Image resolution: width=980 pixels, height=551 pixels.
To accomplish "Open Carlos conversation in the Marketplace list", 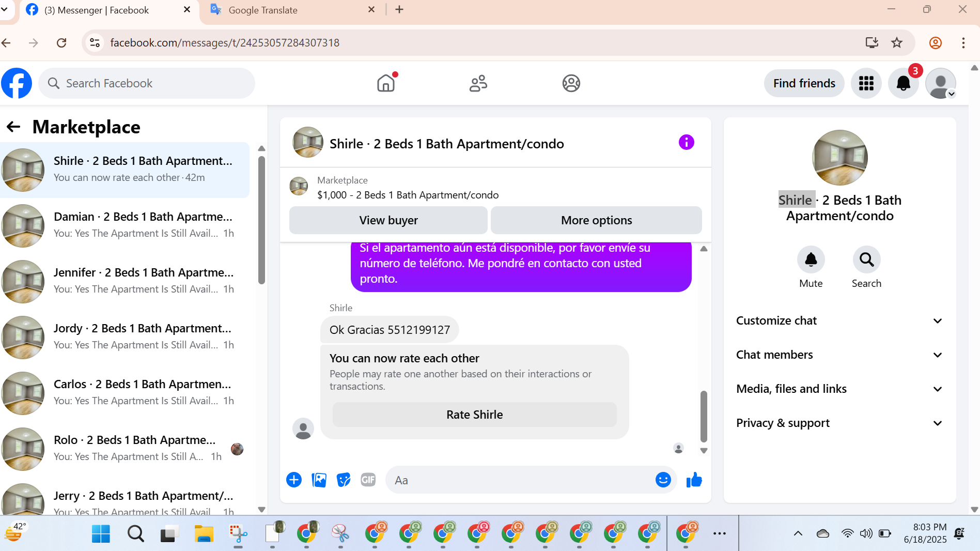I will click(125, 393).
